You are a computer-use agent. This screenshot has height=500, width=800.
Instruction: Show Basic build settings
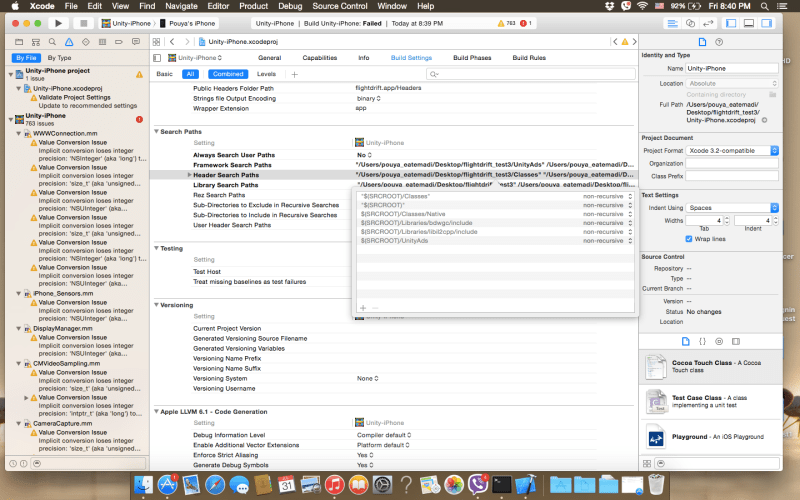click(x=164, y=74)
